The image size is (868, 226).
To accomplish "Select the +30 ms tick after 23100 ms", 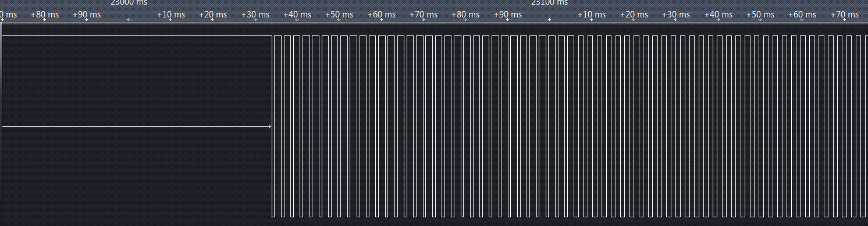I will coord(676,15).
